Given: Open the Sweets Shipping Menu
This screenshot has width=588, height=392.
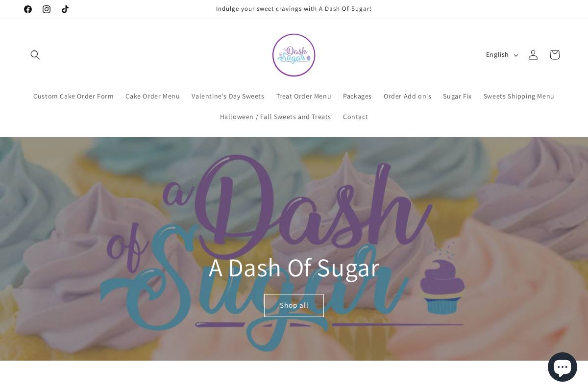Looking at the screenshot, I should click(519, 96).
